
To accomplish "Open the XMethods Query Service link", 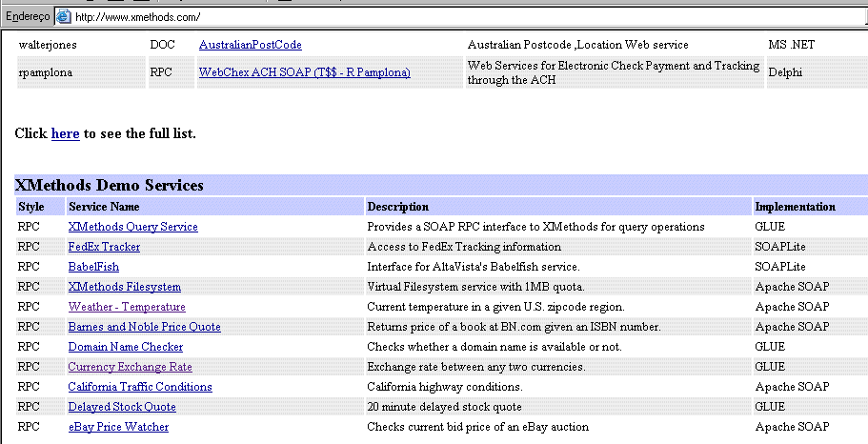I will pos(132,227).
